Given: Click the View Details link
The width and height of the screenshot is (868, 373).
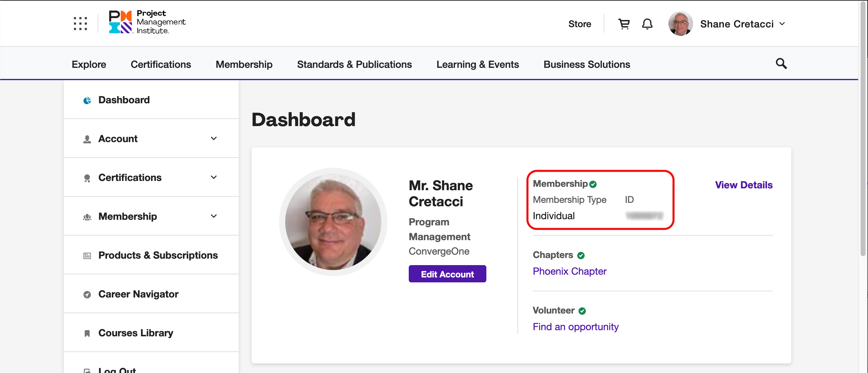Looking at the screenshot, I should tap(743, 185).
